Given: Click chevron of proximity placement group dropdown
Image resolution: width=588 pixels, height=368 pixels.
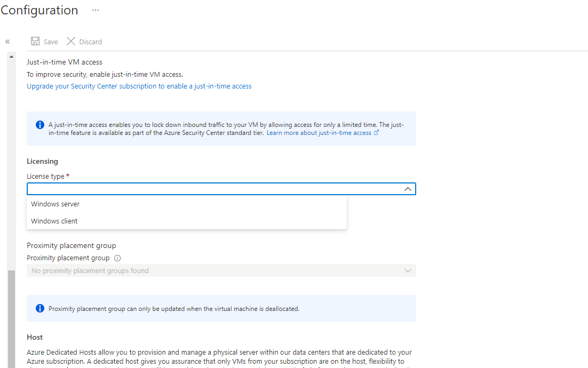Looking at the screenshot, I should 408,270.
